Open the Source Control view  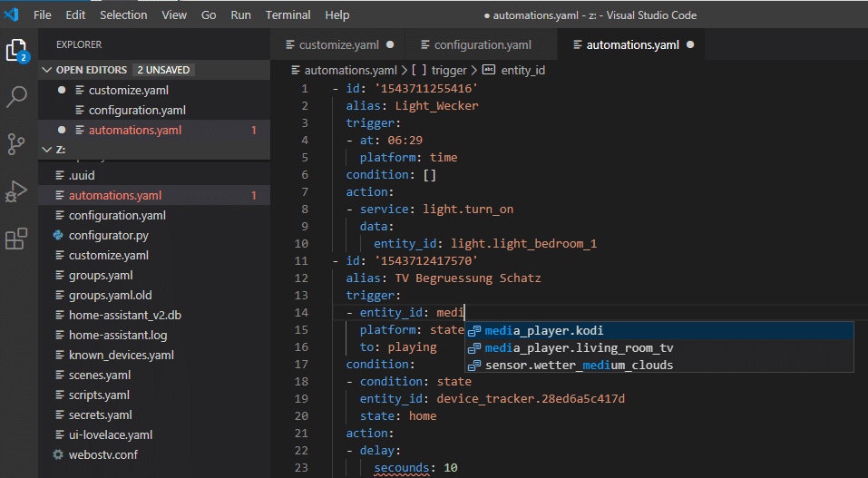coord(16,144)
